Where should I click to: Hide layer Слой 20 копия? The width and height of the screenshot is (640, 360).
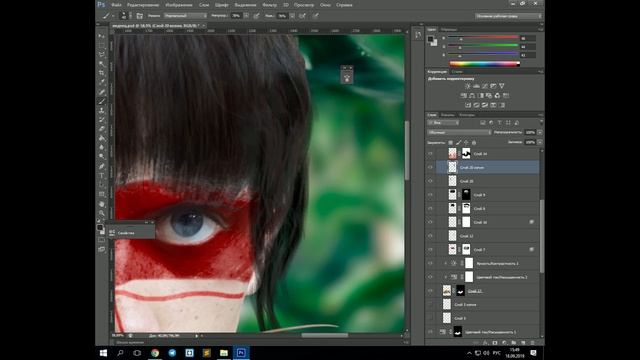coord(430,167)
